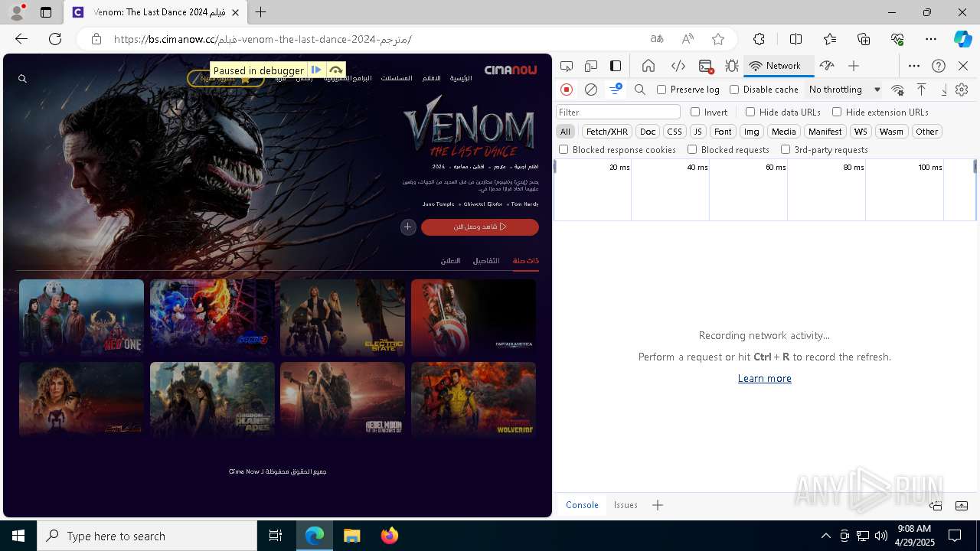Open Network settings gear
The width and height of the screenshot is (980, 551).
[962, 90]
